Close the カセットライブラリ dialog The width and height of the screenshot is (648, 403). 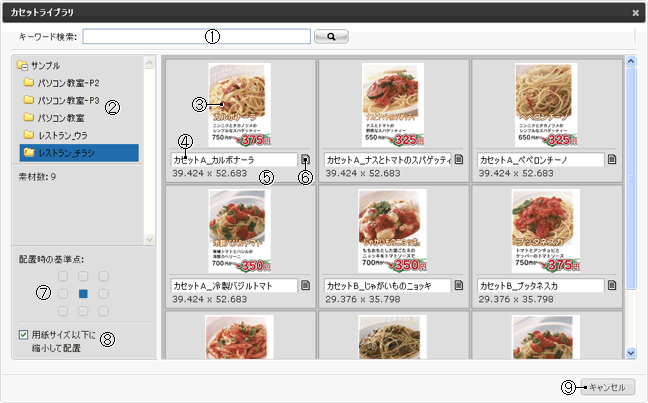pyautogui.click(x=636, y=13)
